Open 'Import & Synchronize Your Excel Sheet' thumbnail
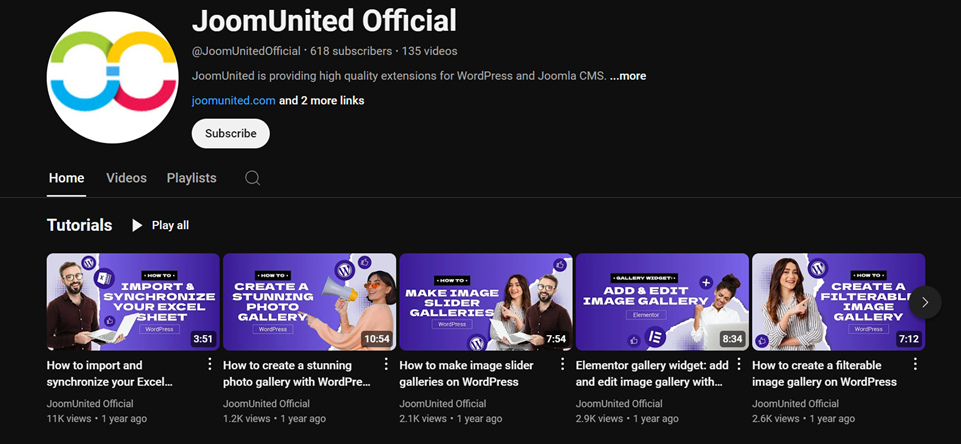 (132, 301)
